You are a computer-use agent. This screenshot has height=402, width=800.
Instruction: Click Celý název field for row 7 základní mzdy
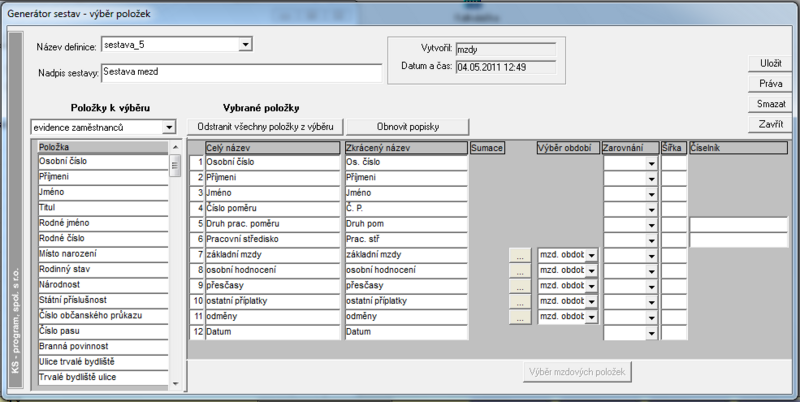272,255
